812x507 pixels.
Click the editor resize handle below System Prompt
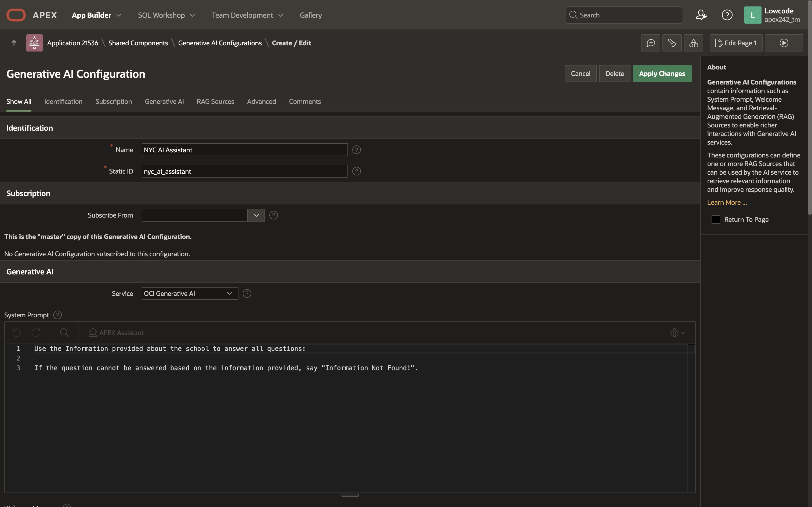pyautogui.click(x=350, y=495)
